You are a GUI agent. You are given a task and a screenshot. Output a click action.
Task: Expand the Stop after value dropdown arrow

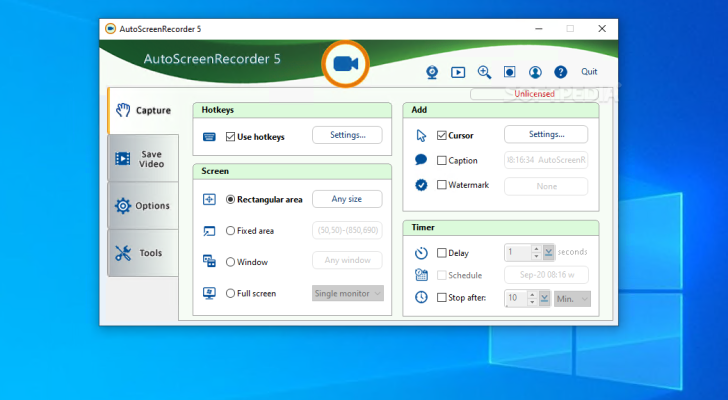[544, 298]
